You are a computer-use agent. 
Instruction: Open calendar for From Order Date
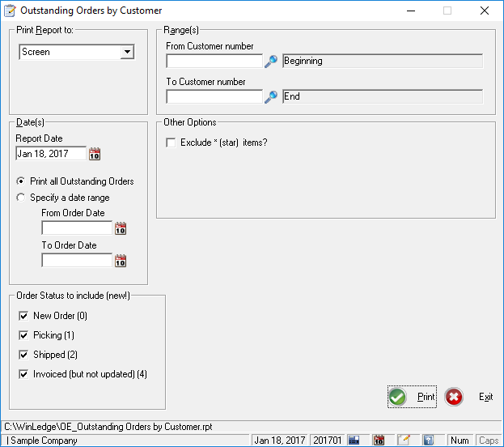pos(121,228)
